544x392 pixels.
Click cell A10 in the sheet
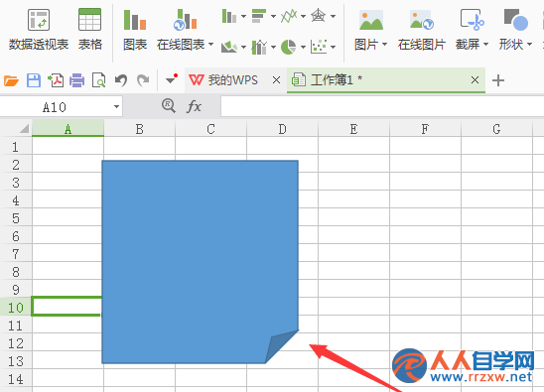(x=67, y=307)
